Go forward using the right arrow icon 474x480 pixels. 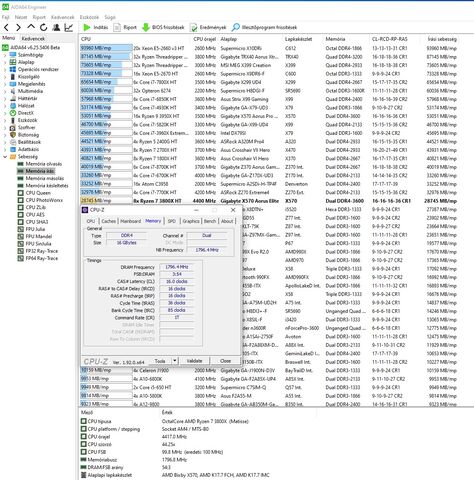tap(18, 27)
